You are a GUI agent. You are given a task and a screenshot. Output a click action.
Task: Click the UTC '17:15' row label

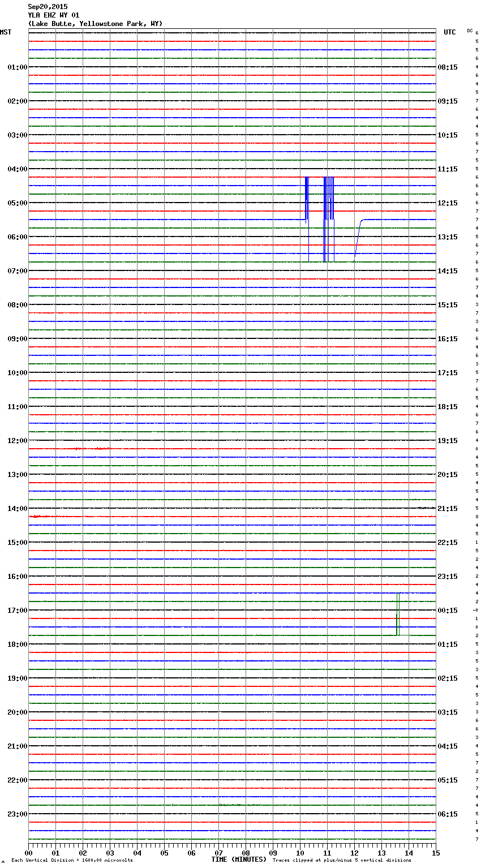click(x=448, y=373)
